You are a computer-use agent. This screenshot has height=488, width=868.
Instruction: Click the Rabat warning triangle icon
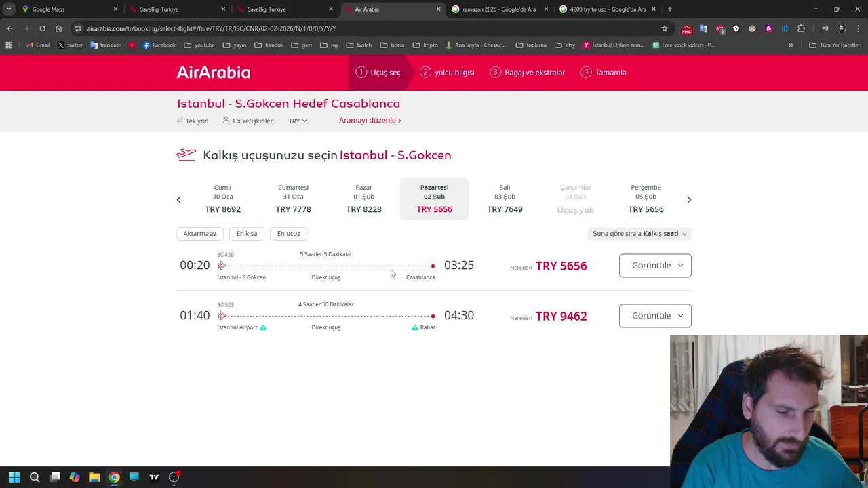[415, 327]
